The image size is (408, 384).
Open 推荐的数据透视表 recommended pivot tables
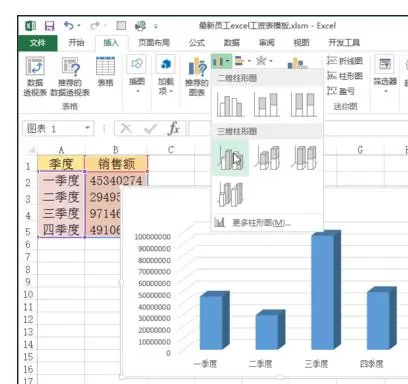click(70, 76)
